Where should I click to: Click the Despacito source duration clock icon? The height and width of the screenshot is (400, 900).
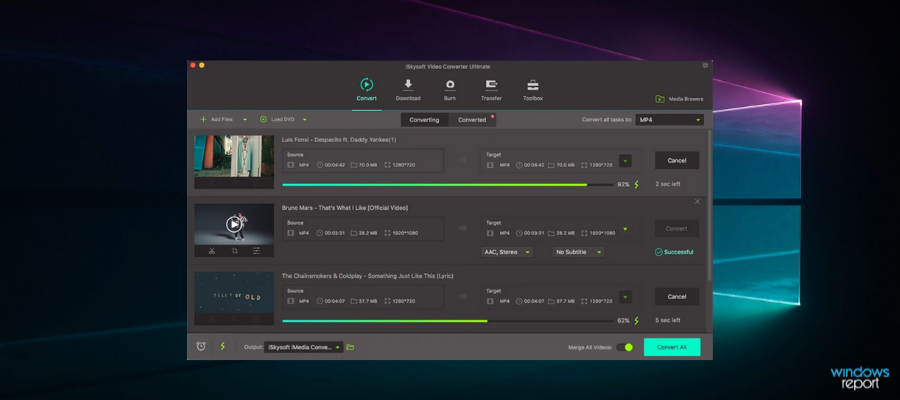click(x=320, y=165)
